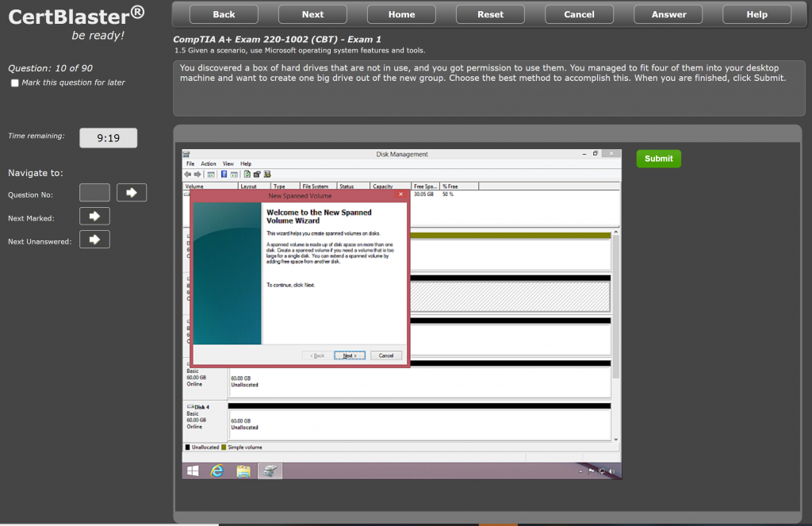Open the Windows Start button
The height and width of the screenshot is (526, 812).
193,470
